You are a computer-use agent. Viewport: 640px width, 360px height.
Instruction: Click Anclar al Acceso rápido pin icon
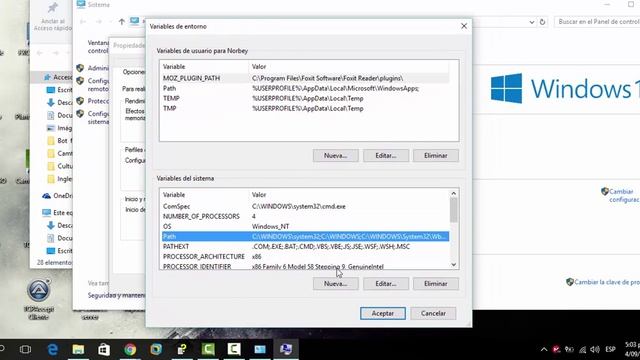pos(53,8)
